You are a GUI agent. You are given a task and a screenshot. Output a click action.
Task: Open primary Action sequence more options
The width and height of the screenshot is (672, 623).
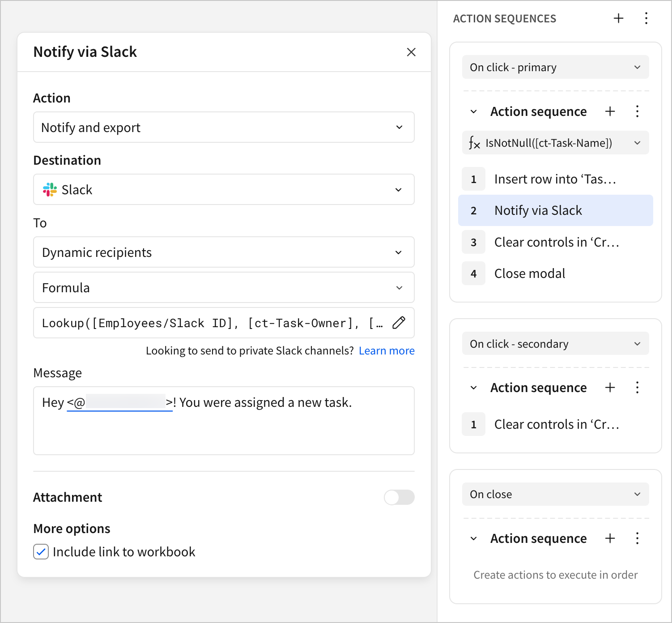[638, 111]
